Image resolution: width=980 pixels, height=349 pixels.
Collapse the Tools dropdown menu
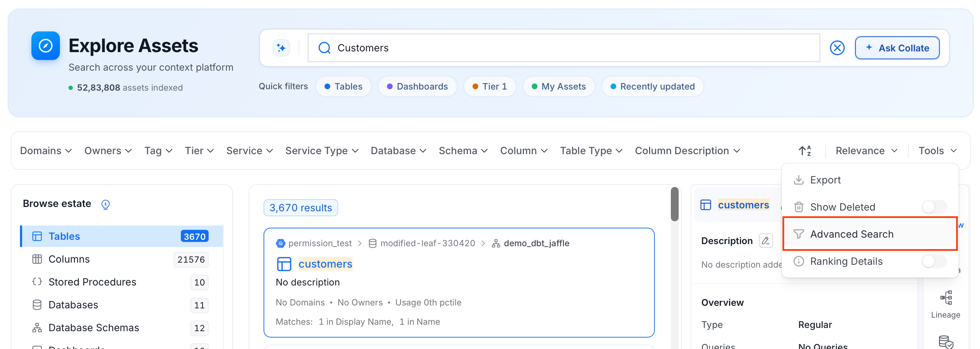point(938,151)
